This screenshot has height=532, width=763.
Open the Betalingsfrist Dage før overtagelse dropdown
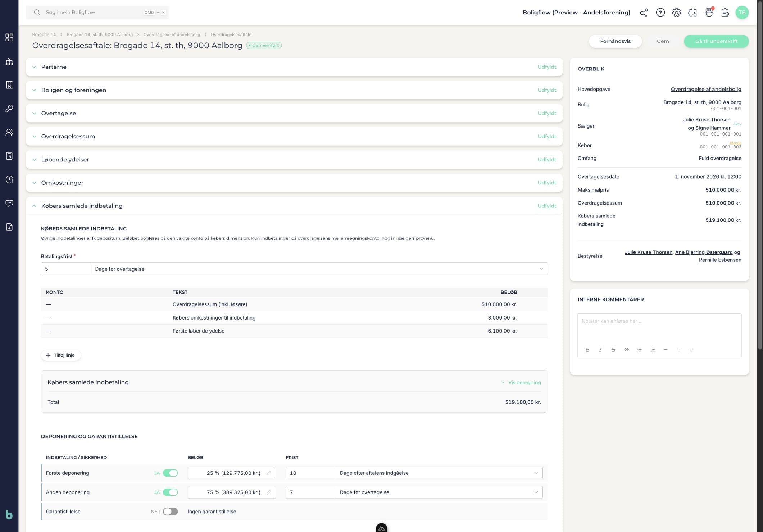pos(319,269)
